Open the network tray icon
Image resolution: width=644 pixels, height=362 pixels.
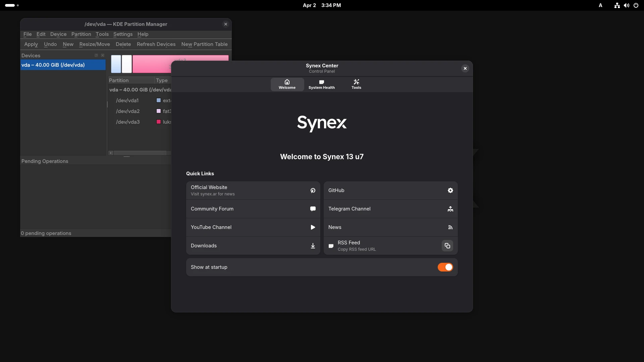pyautogui.click(x=617, y=5)
